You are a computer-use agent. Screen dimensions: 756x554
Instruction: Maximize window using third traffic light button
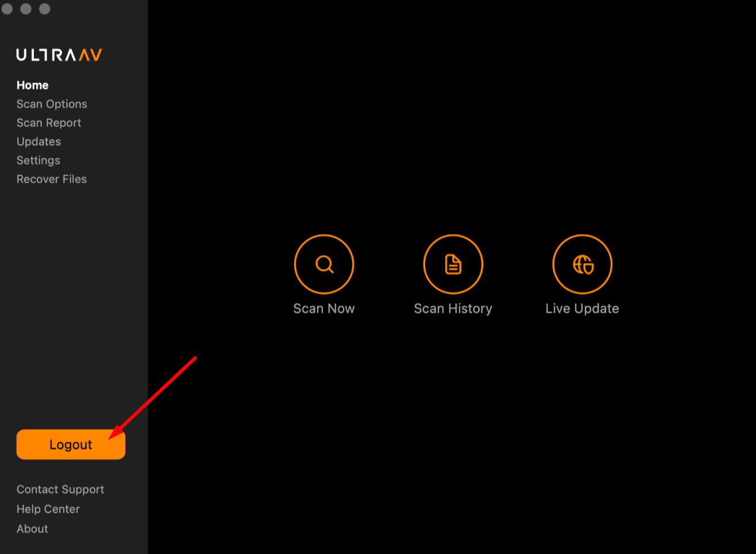point(44,9)
